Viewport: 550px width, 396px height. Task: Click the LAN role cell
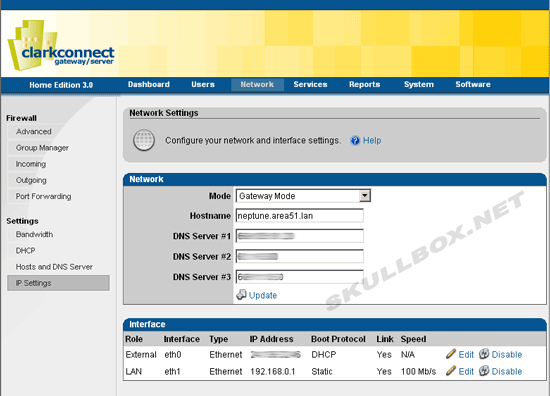pos(134,371)
